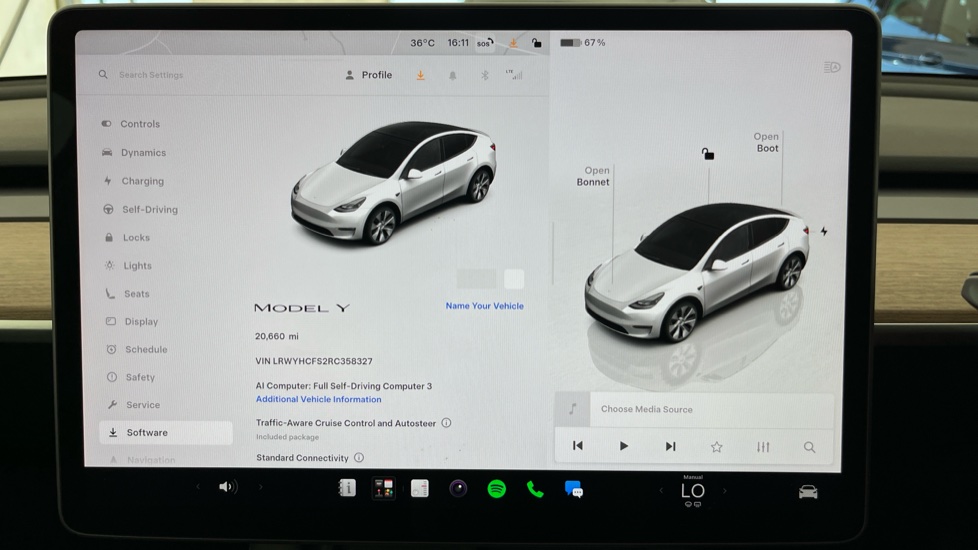The image size is (978, 550).
Task: Open the Controls settings menu
Action: [x=131, y=123]
